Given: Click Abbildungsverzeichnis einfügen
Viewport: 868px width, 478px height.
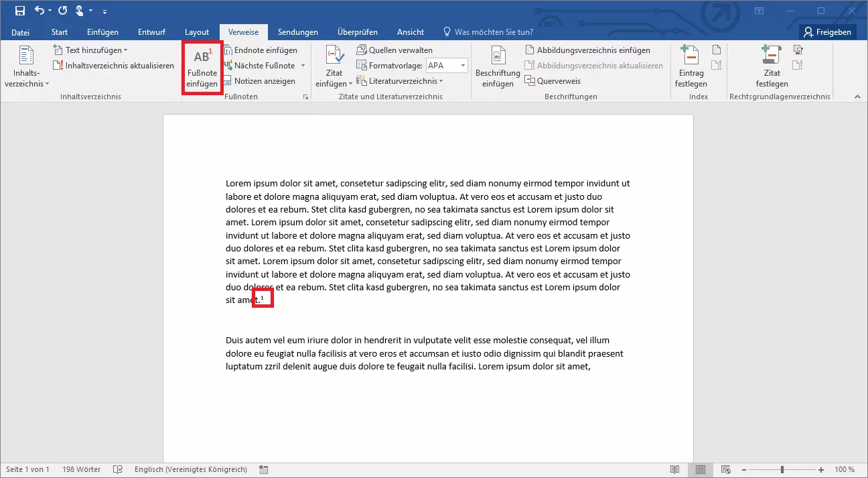Looking at the screenshot, I should [x=587, y=50].
